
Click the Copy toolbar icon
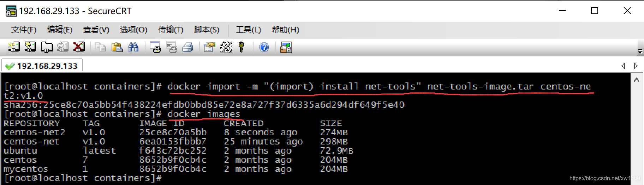pyautogui.click(x=101, y=47)
